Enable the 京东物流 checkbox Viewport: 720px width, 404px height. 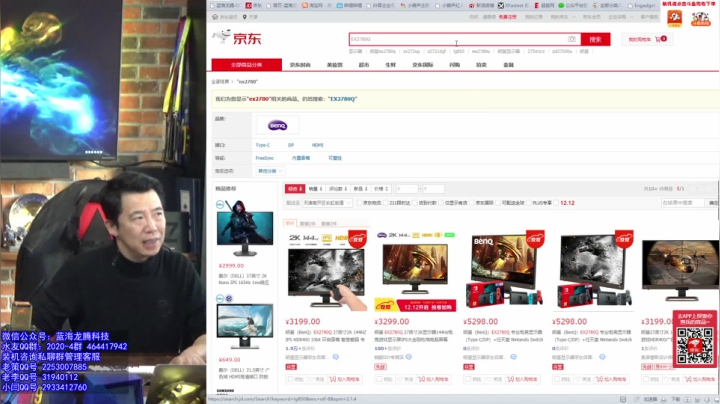360,203
